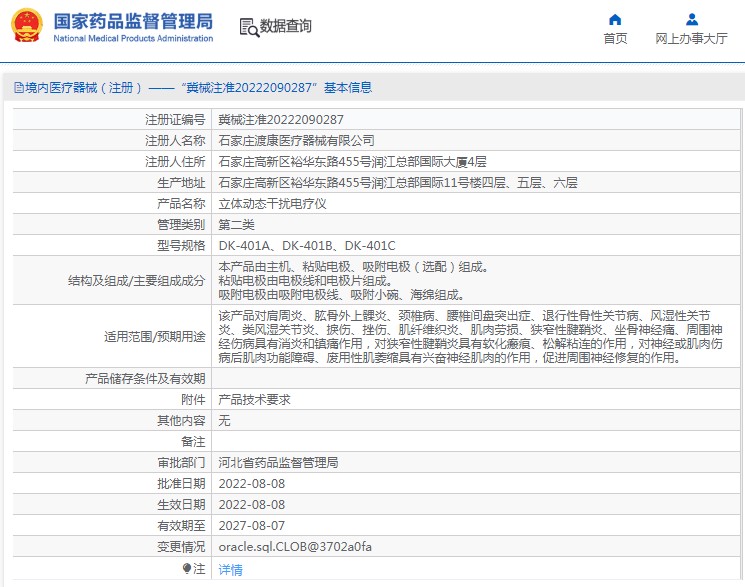Viewport: 745px width, 587px height.
Task: Click the attachment value 产品技术要求
Action: (x=254, y=399)
